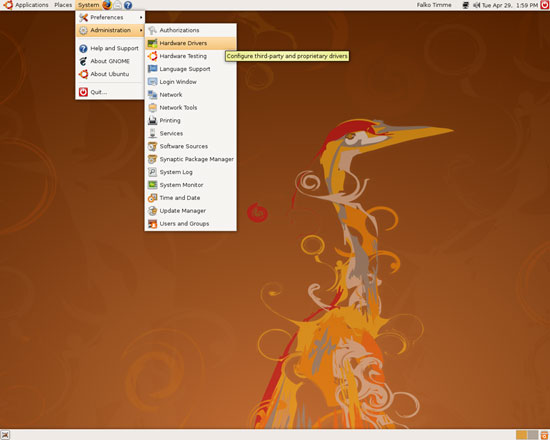Image resolution: width=550 pixels, height=440 pixels.
Task: Open the trash icon in bottom panel
Action: (x=544, y=435)
